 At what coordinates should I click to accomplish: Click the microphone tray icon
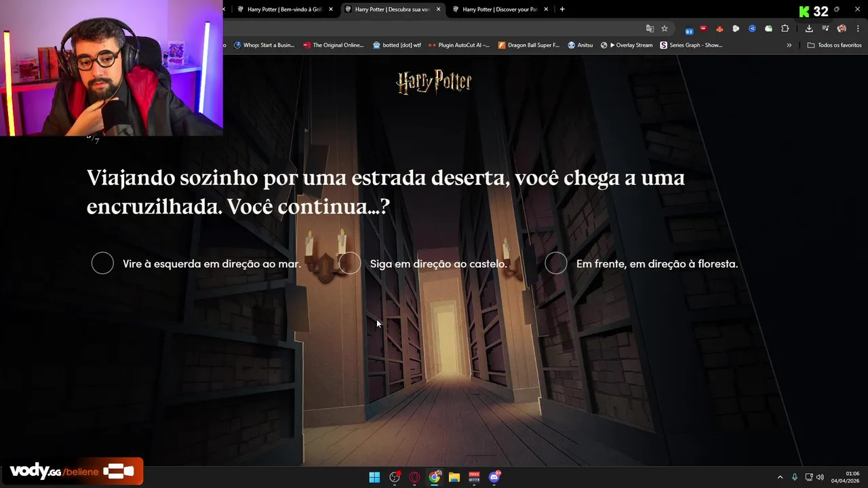point(795,477)
